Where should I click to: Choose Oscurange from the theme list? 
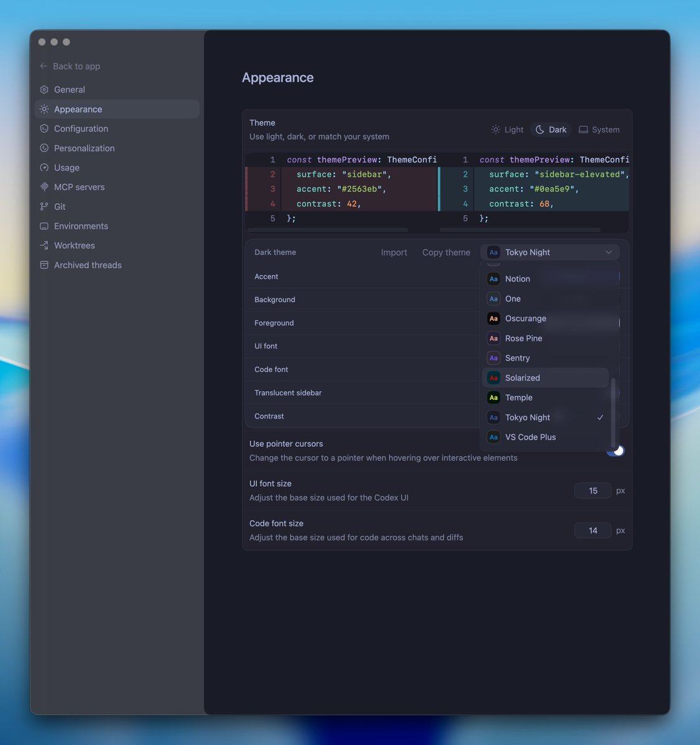coord(545,318)
